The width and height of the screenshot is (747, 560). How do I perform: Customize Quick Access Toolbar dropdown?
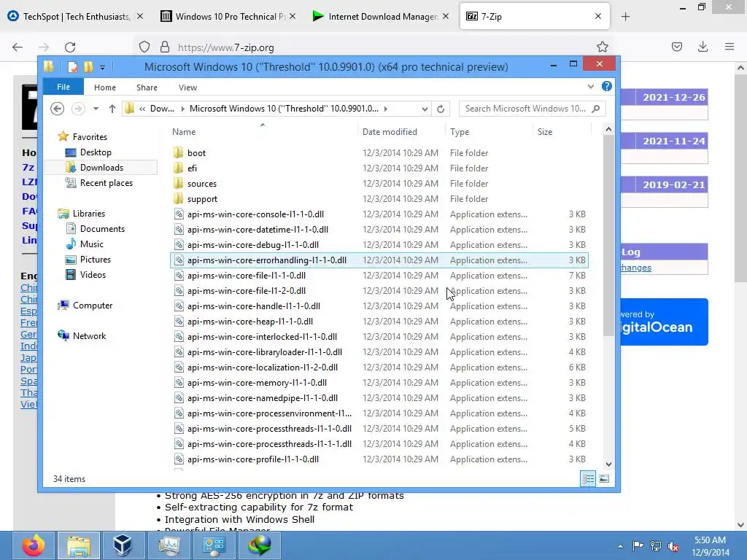point(102,68)
